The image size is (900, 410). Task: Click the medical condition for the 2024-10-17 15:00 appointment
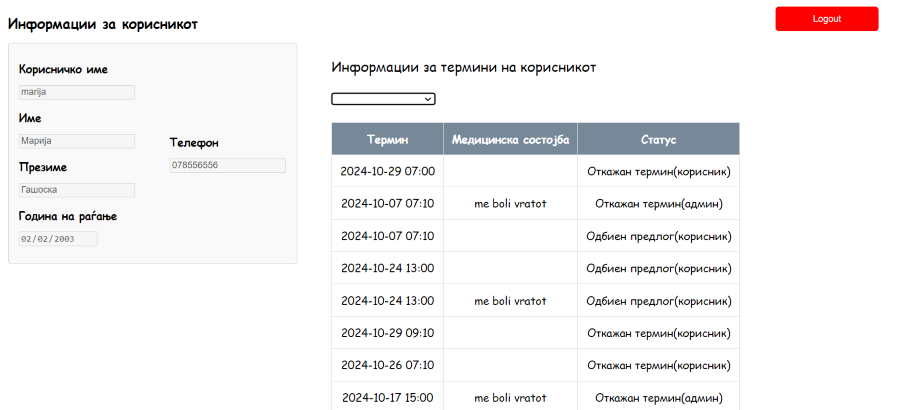point(510,397)
